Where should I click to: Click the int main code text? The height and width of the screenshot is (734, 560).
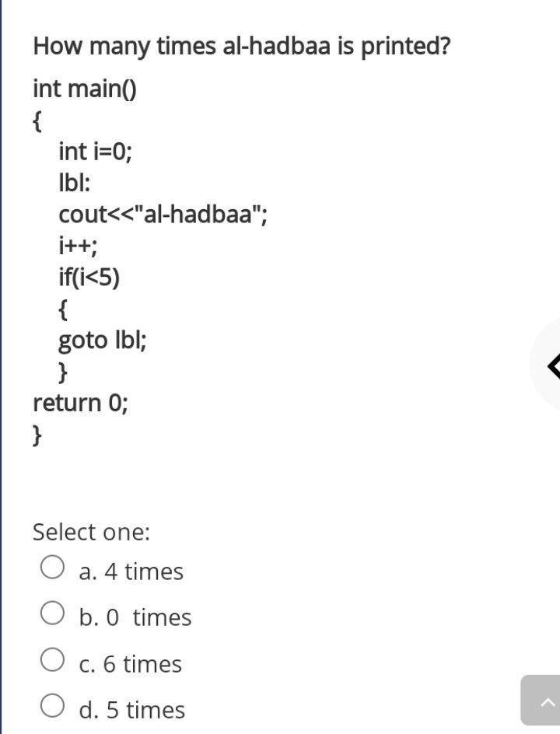[x=83, y=88]
